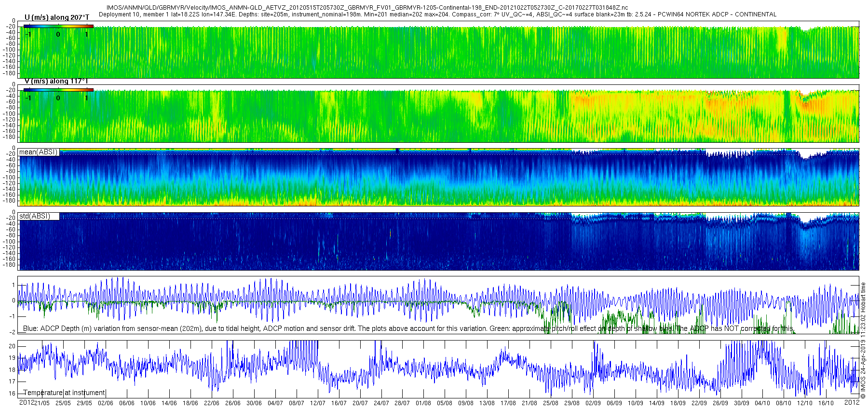Screen dimensions: 868x410
Task: Select the 01/08 date tick on time axis
Action: [423, 403]
